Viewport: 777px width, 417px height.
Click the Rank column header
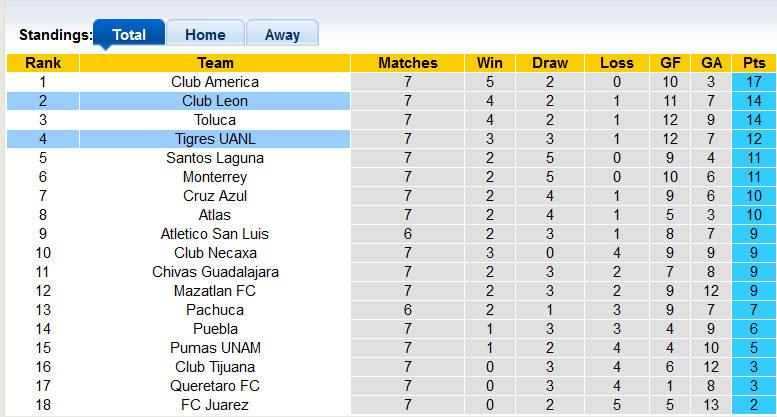[x=43, y=63]
